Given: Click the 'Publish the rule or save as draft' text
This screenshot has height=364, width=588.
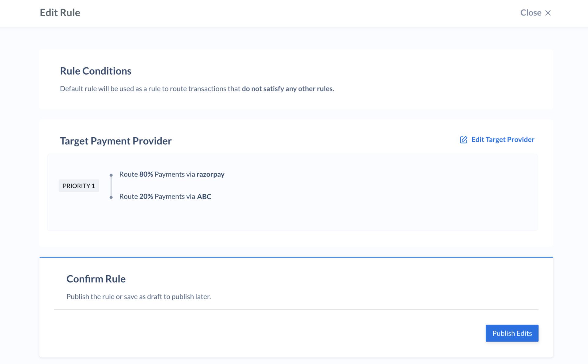Looking at the screenshot, I should click(139, 296).
